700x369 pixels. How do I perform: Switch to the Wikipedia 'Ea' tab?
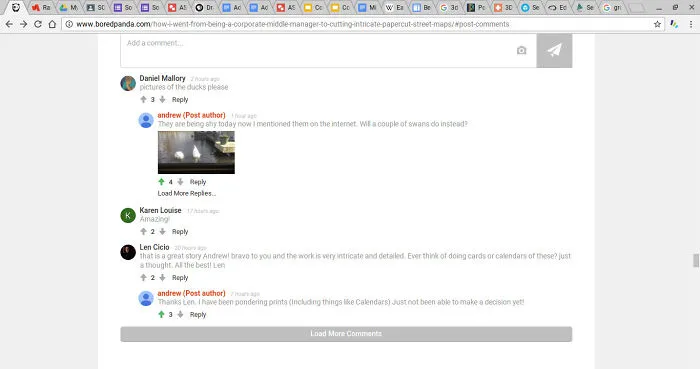pyautogui.click(x=395, y=8)
